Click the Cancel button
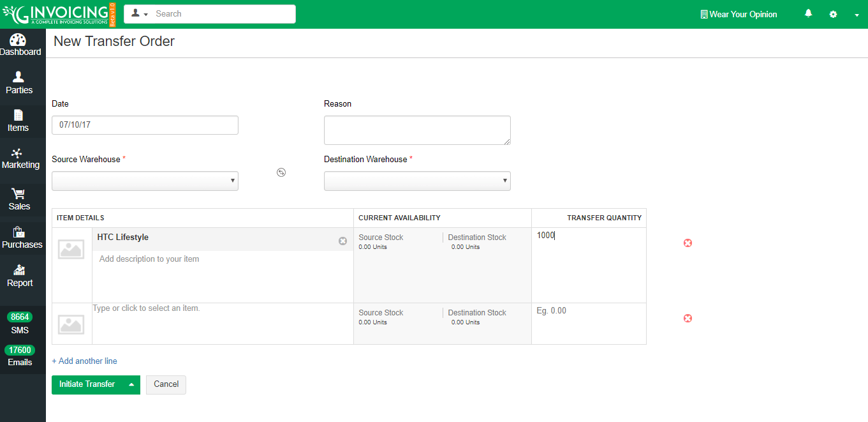Image resolution: width=868 pixels, height=422 pixels. (x=166, y=384)
